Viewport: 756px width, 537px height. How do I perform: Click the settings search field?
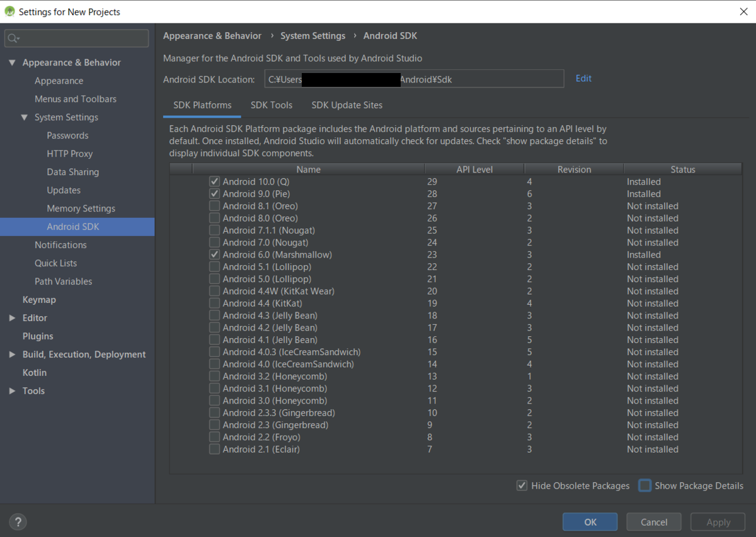[x=77, y=38]
